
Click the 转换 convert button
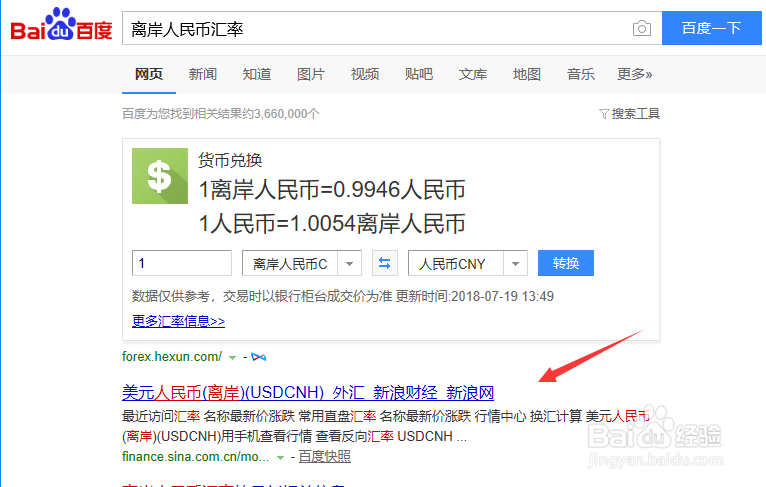pyautogui.click(x=566, y=263)
